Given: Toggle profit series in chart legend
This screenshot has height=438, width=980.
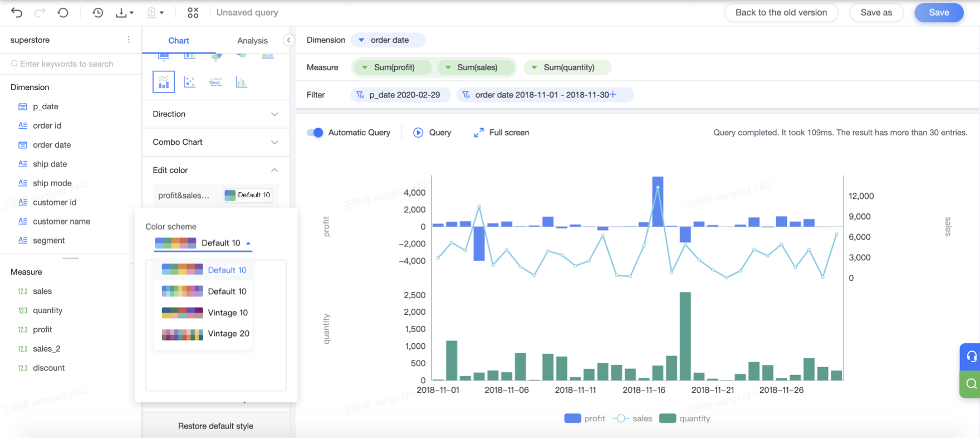Looking at the screenshot, I should coord(585,418).
